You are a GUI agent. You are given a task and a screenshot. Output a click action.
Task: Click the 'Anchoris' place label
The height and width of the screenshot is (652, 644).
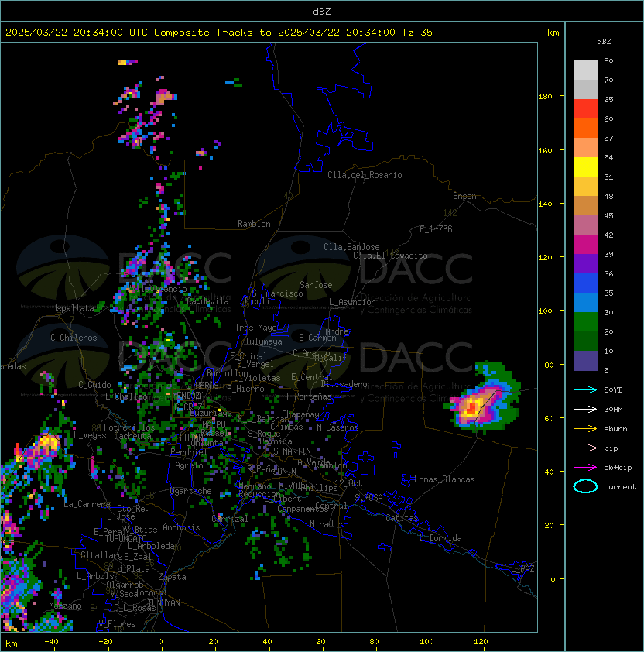tap(181, 527)
